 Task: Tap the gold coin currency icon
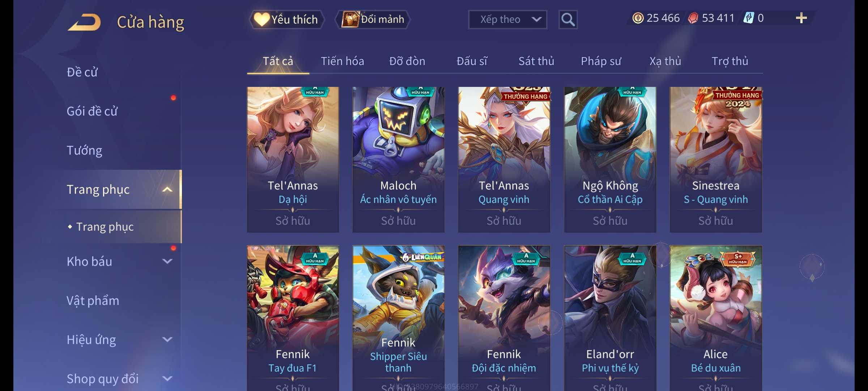pos(638,18)
